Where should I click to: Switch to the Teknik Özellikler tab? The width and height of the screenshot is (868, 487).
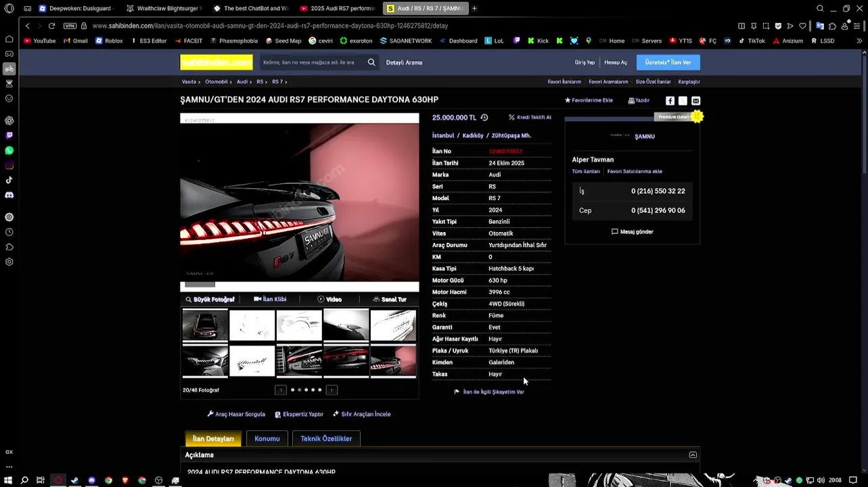tap(326, 438)
